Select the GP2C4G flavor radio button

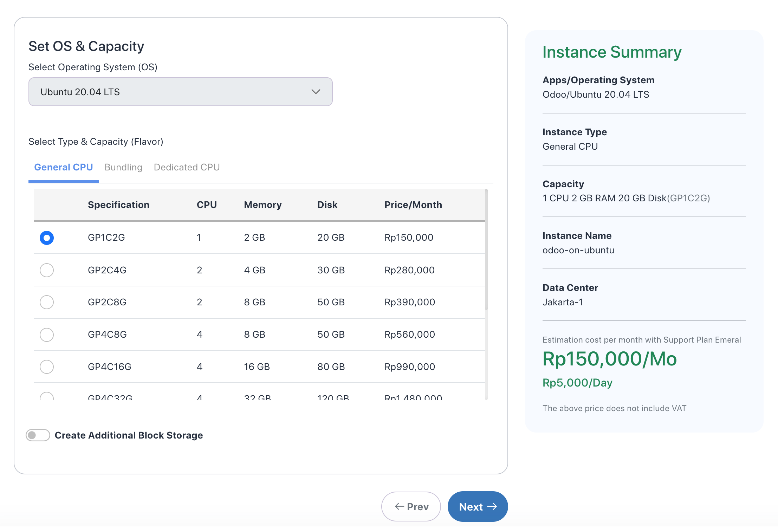[46, 270]
